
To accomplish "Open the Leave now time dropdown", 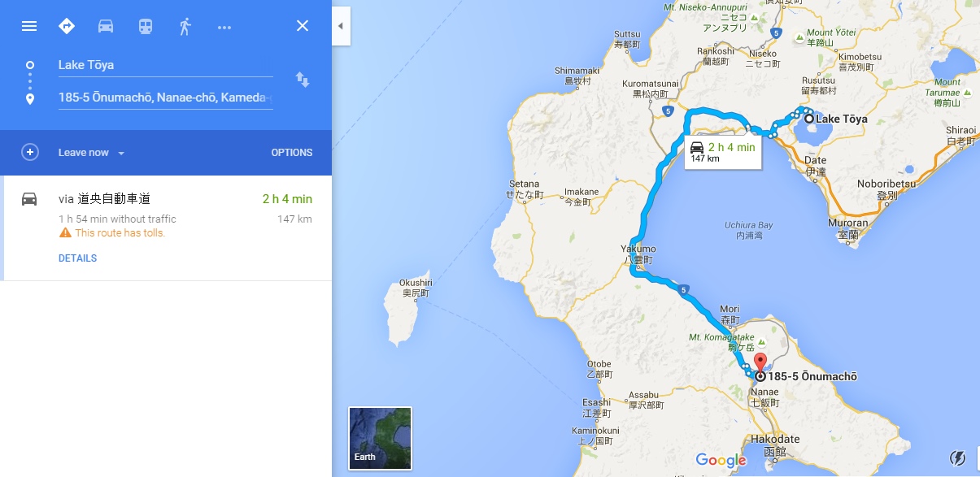I will pyautogui.click(x=91, y=153).
